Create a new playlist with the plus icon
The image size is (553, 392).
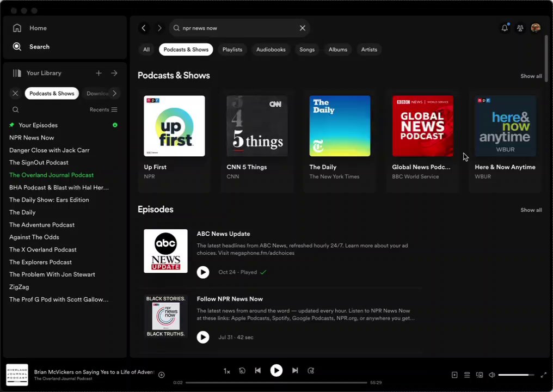(99, 73)
